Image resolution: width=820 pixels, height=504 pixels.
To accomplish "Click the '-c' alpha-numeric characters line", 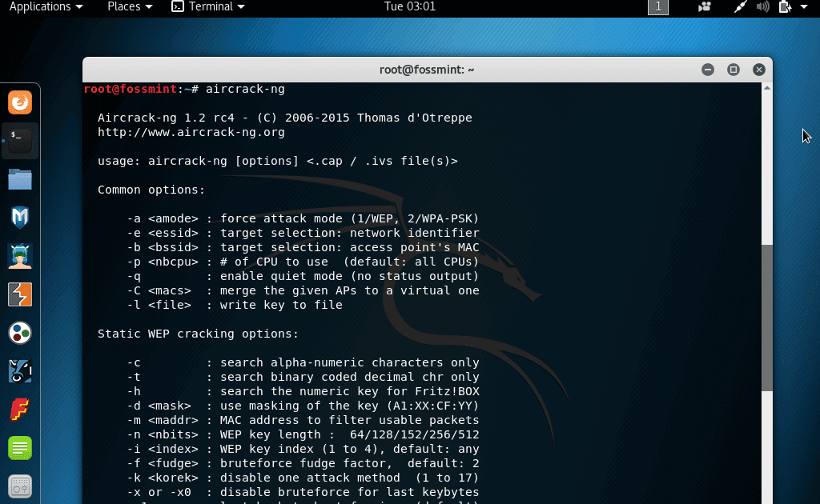I will pos(303,362).
